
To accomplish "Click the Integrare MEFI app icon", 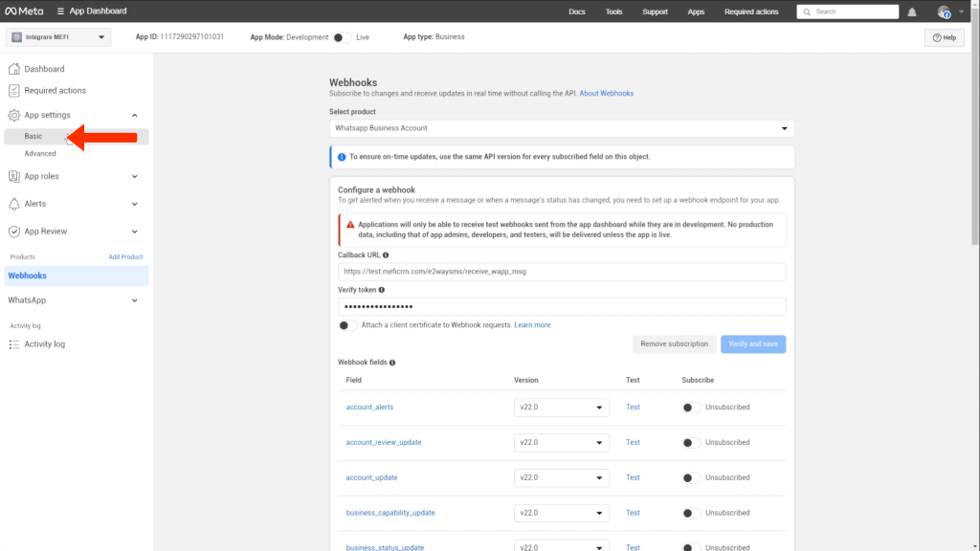I will [x=17, y=37].
